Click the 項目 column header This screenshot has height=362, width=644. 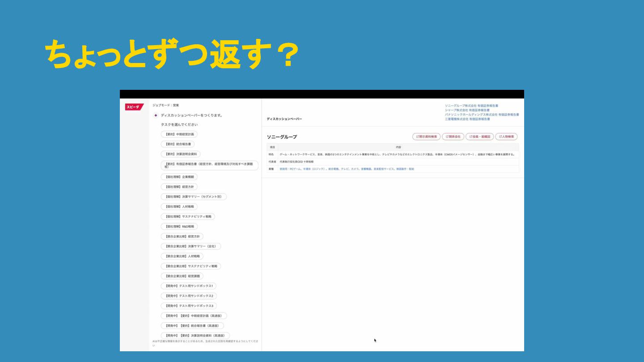(272, 147)
